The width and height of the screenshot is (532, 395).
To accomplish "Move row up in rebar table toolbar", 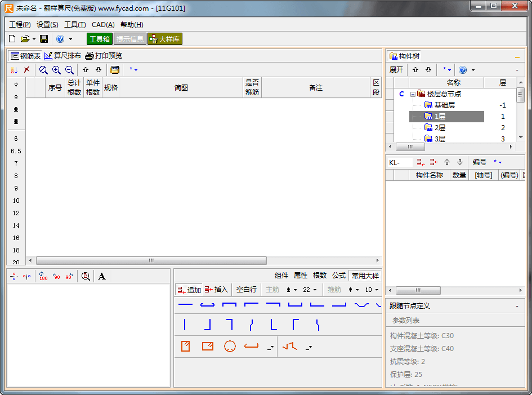I will tap(86, 70).
